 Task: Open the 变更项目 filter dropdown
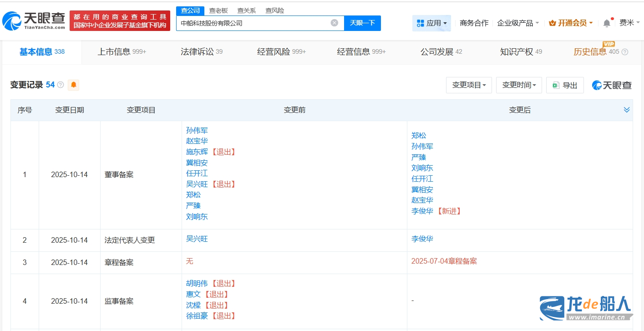[469, 85]
